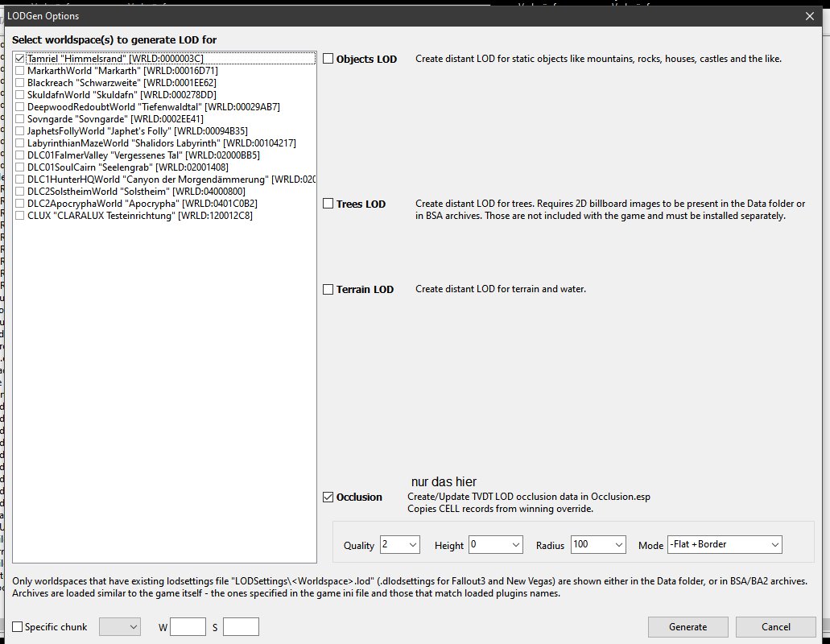Click the W coordinate input field

(x=188, y=627)
